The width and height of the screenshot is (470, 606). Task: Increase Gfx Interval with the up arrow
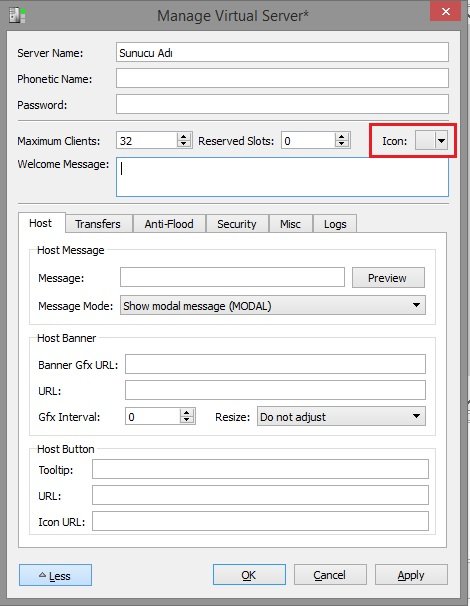pyautogui.click(x=187, y=412)
